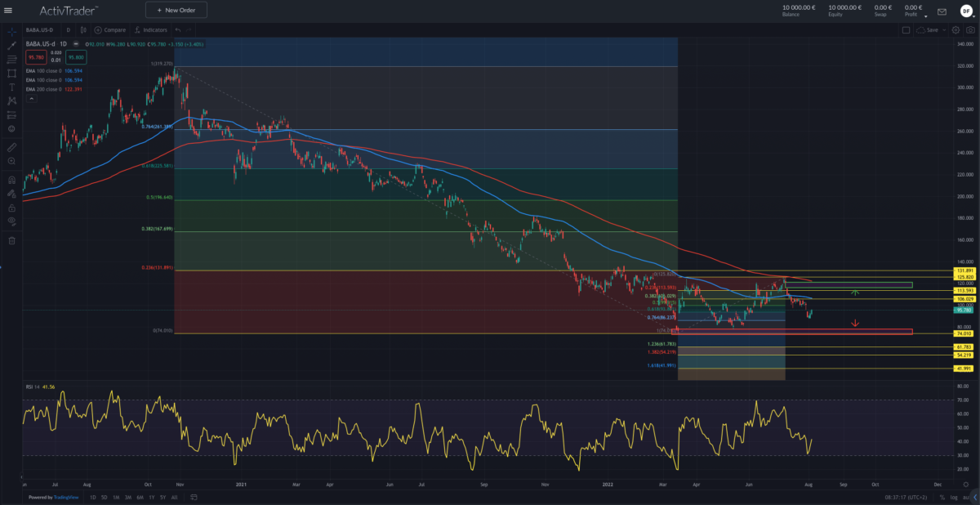Select the ruler measure tool
This screenshot has width=980, height=505.
pos(12,148)
